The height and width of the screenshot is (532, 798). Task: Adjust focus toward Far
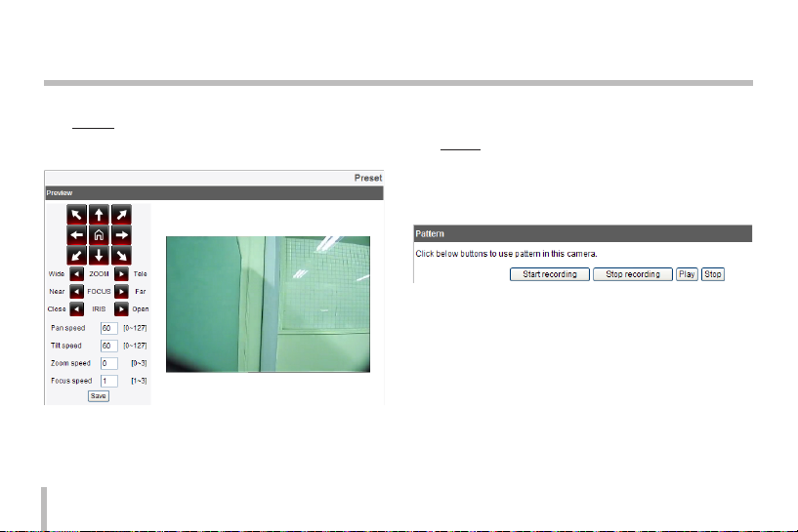121,292
